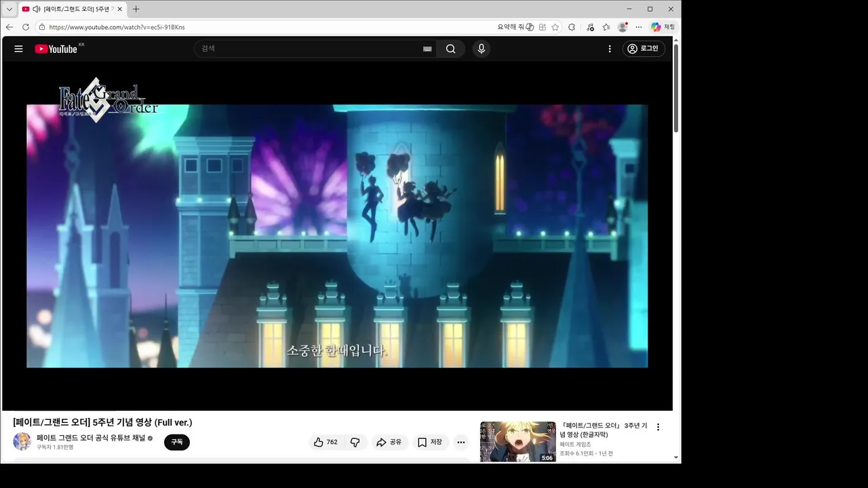Image resolution: width=868 pixels, height=488 pixels.
Task: Start voice search with microphone icon
Action: coord(481,49)
